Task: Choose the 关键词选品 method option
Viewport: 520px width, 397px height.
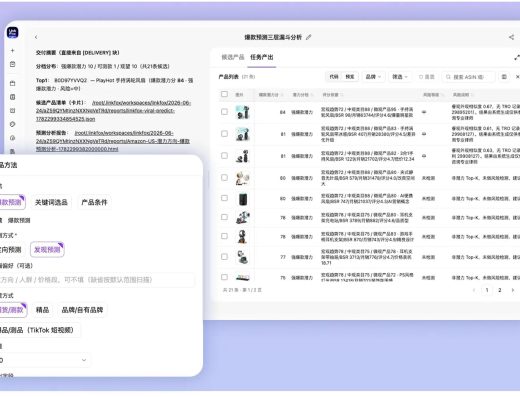Action: tap(51, 202)
